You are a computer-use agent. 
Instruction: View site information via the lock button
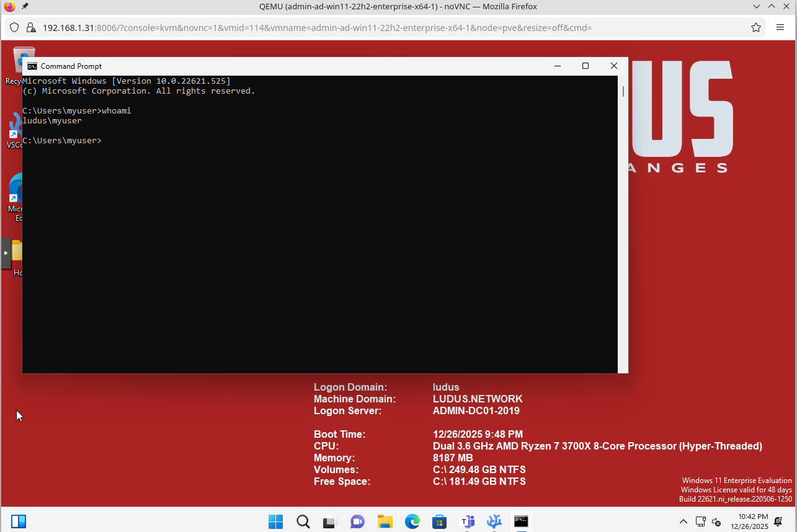[31, 27]
